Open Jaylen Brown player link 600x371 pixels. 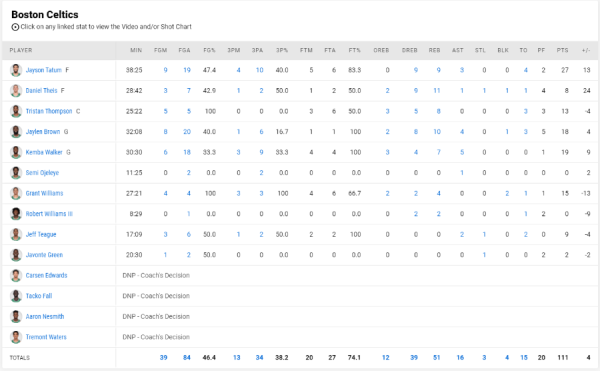tap(43, 132)
